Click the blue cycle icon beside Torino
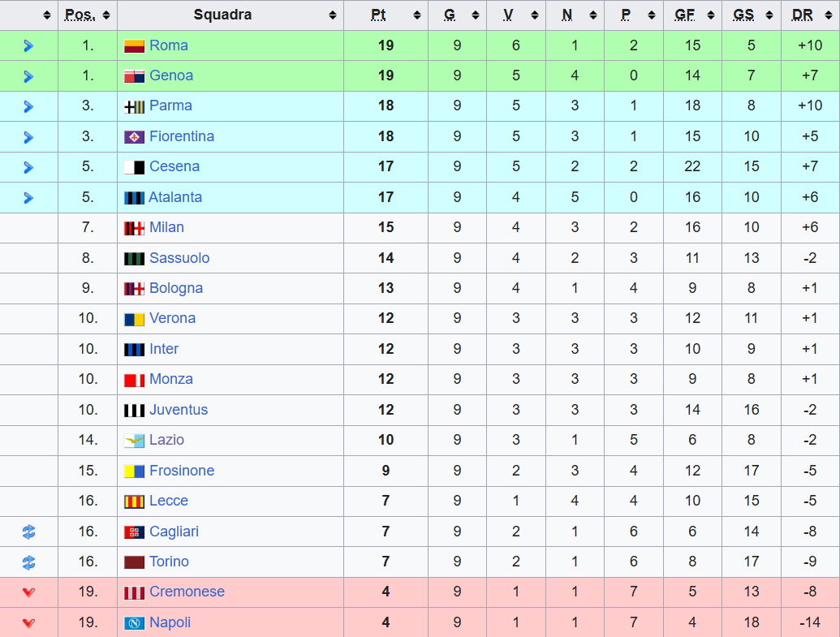This screenshot has width=840, height=637. 28,562
